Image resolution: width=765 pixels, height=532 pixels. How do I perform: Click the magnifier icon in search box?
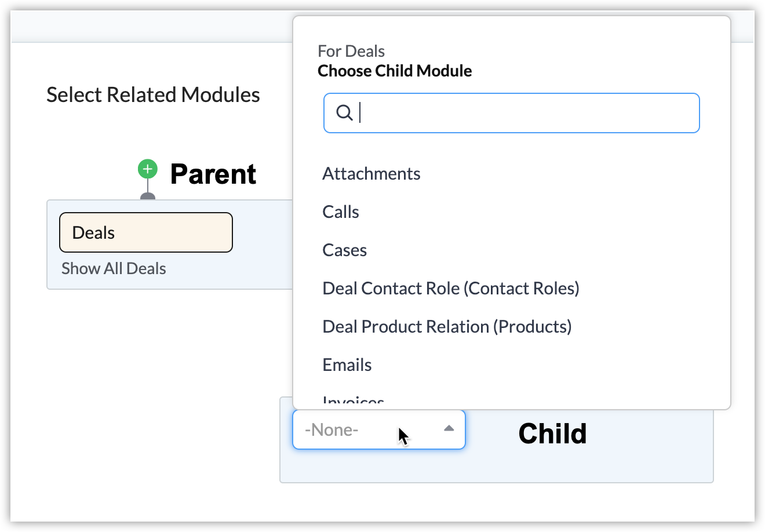[x=344, y=113]
